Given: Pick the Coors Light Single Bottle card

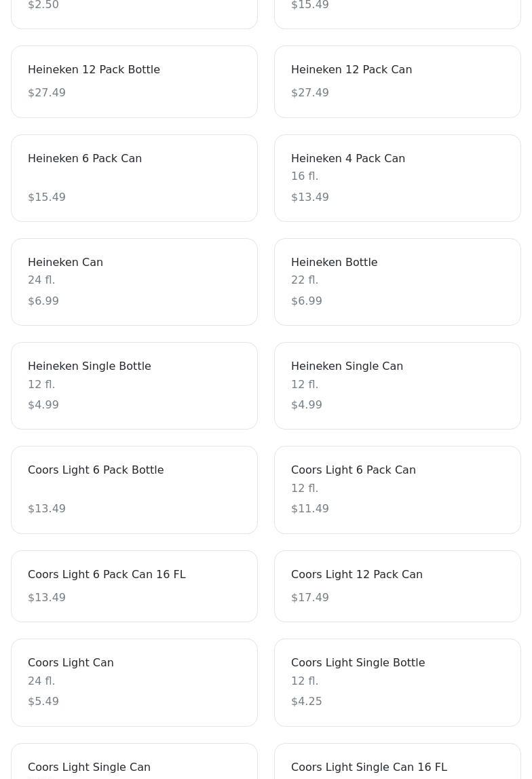Looking at the screenshot, I should pyautogui.click(x=398, y=682).
